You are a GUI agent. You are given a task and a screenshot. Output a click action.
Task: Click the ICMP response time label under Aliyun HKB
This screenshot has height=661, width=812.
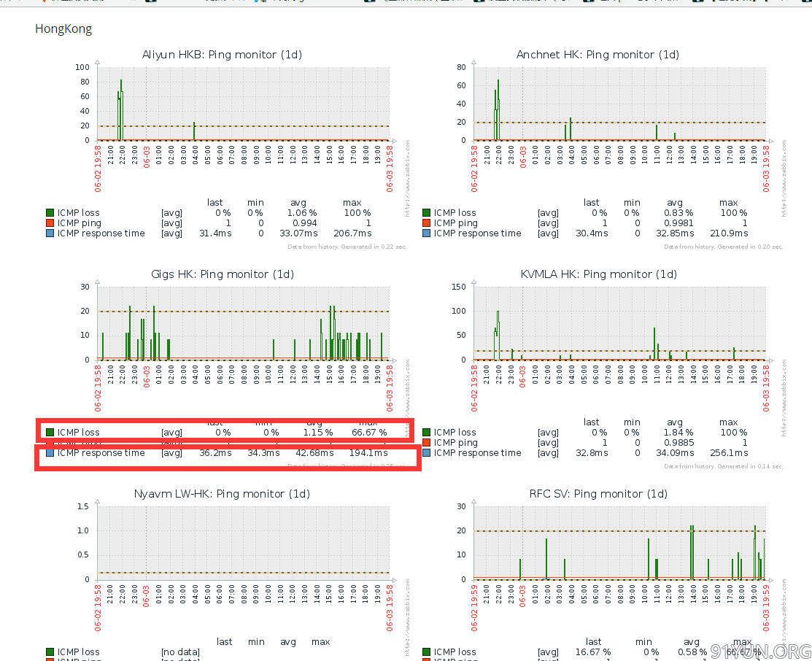[101, 233]
